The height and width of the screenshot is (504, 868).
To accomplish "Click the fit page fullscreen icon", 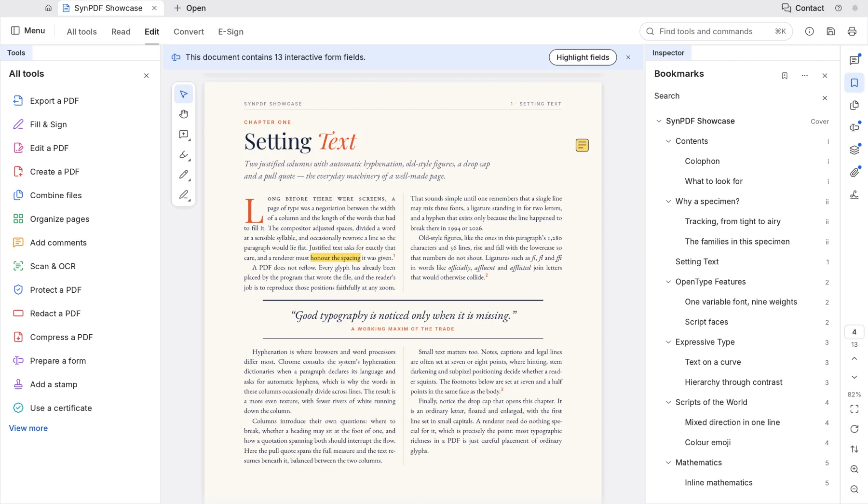I will tap(854, 409).
